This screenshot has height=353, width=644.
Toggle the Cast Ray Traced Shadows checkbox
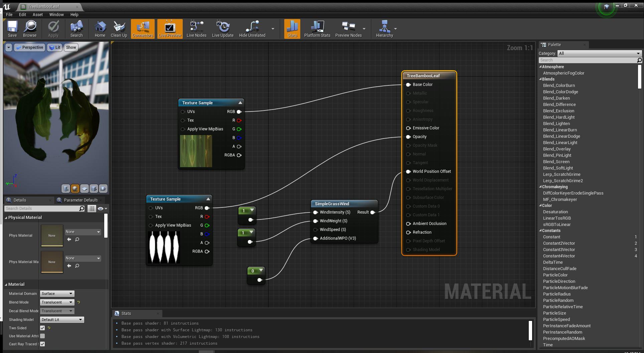42,344
